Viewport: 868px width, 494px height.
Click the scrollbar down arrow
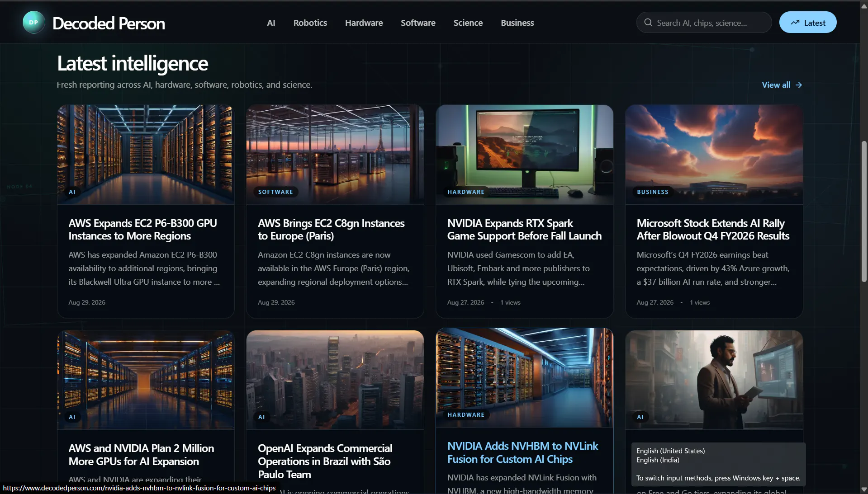click(x=864, y=489)
